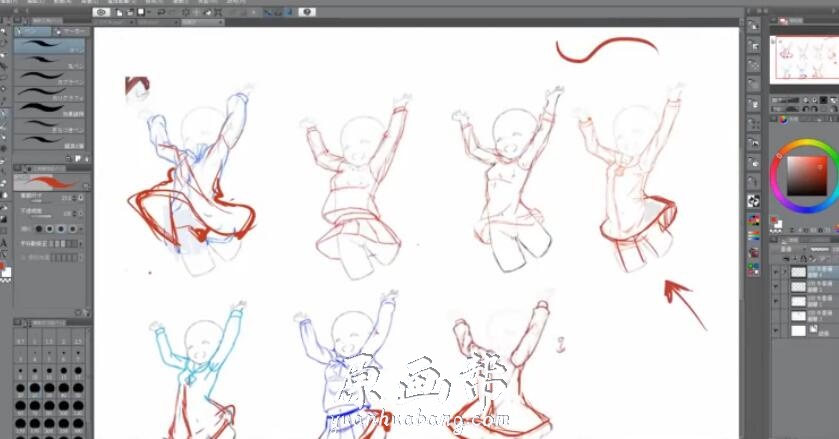Select the Text tool marked A

[5, 241]
